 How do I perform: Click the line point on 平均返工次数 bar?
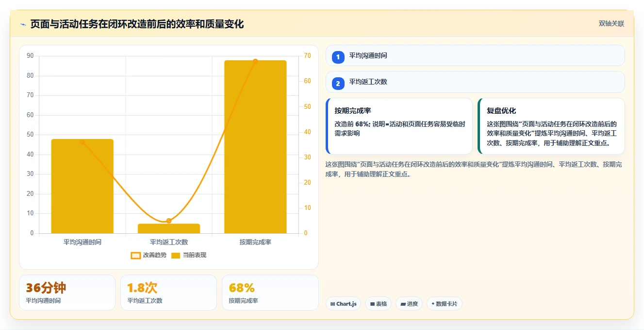tap(169, 221)
